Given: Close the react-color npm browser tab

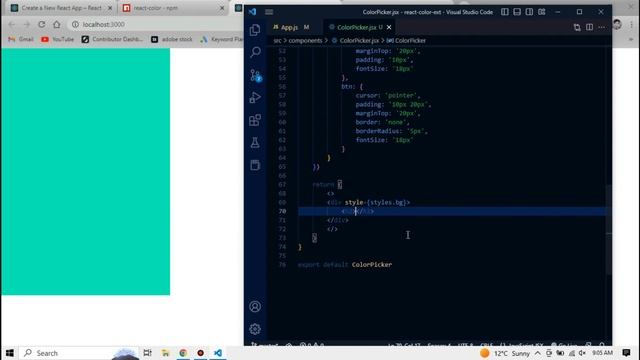Looking at the screenshot, I should 222,8.
